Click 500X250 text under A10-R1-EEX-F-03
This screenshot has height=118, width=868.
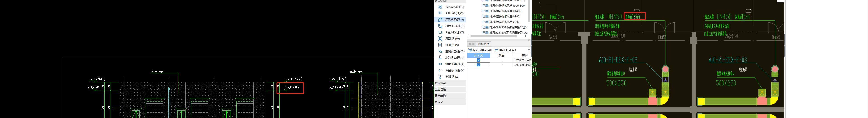point(726,83)
